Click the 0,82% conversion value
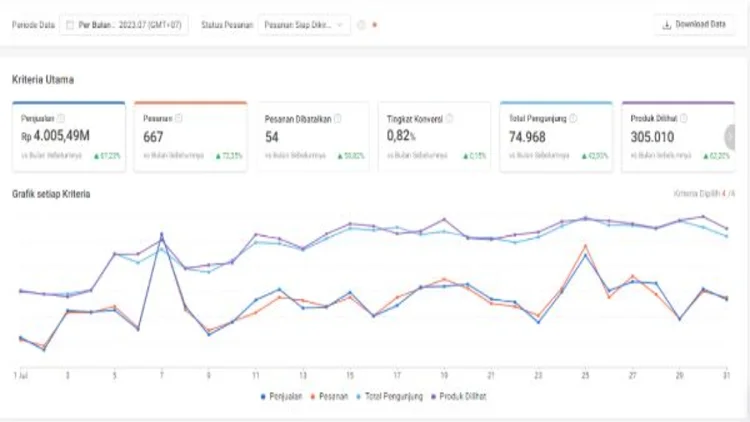The image size is (750, 422). tap(401, 136)
